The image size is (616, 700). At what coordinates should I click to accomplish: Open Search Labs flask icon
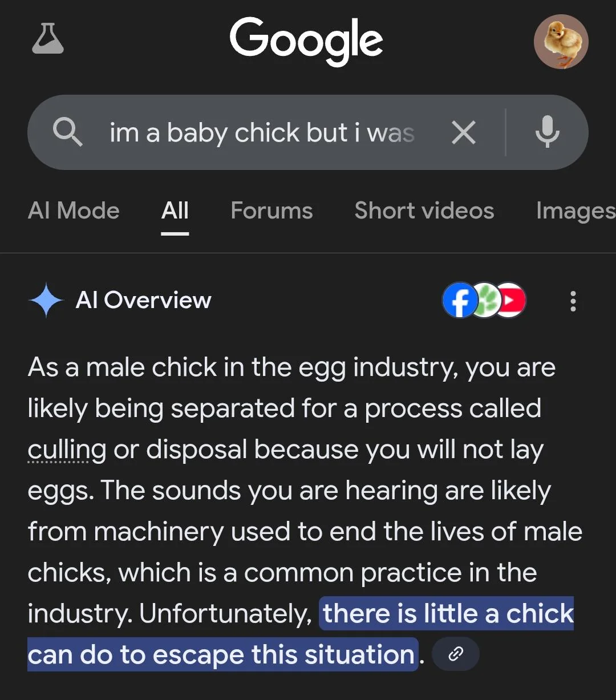pos(48,39)
